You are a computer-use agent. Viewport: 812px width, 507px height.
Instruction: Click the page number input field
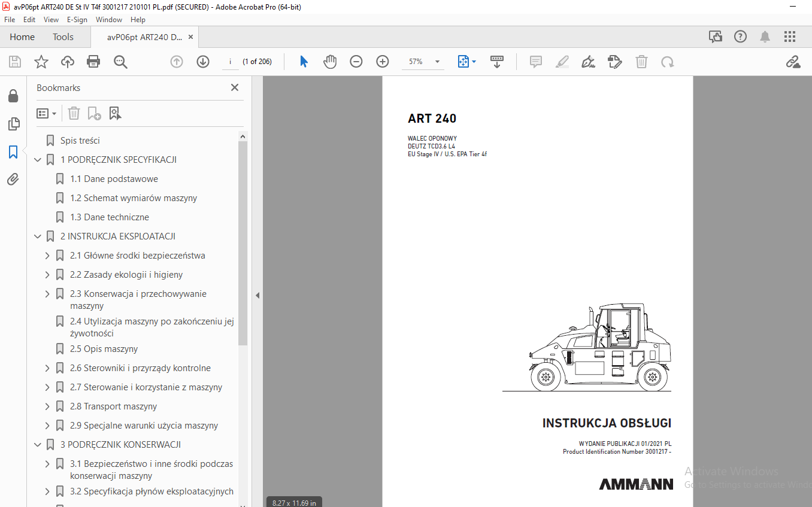[x=231, y=62]
